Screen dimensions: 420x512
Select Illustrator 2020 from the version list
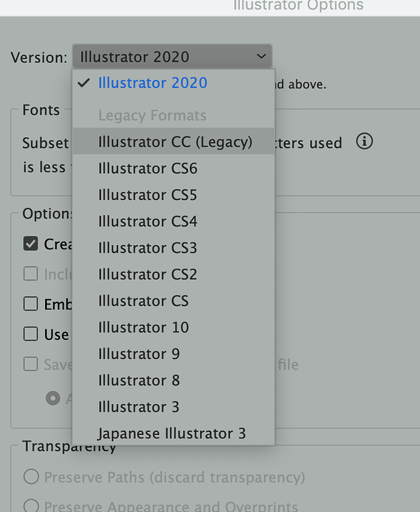pyautogui.click(x=173, y=83)
